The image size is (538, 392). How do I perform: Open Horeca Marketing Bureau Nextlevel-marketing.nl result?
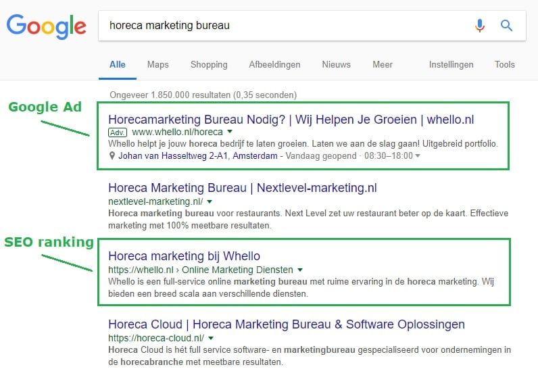pos(242,188)
